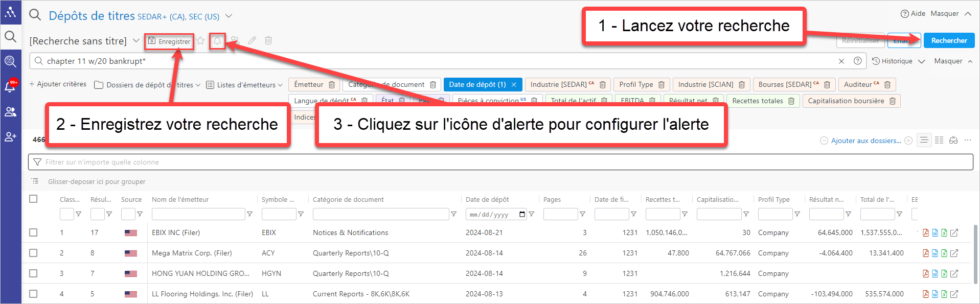Open the Émetteur criterion chip
The height and width of the screenshot is (304, 980).
[309, 85]
